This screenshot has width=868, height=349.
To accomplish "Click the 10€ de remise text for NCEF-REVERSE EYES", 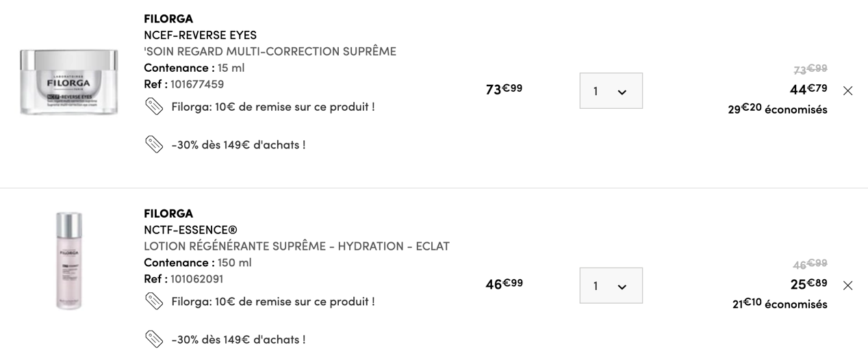I will pos(273,107).
